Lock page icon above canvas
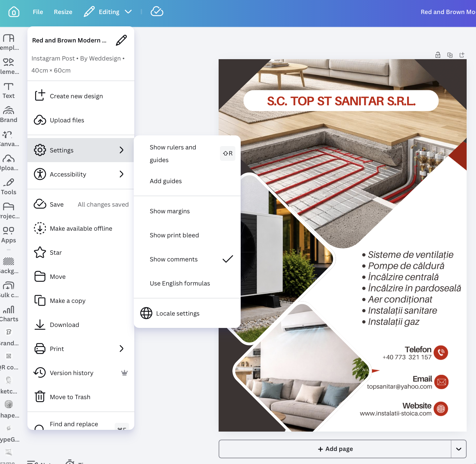The height and width of the screenshot is (464, 476). point(438,55)
